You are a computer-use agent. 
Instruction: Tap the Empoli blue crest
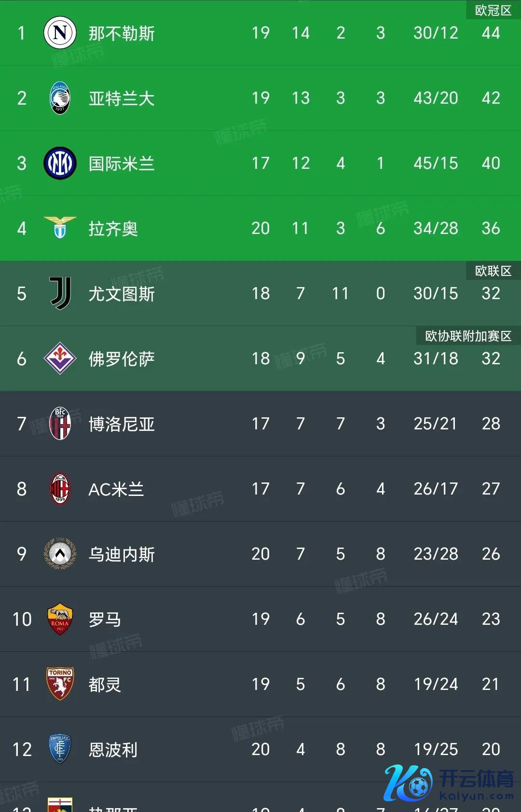(x=60, y=749)
